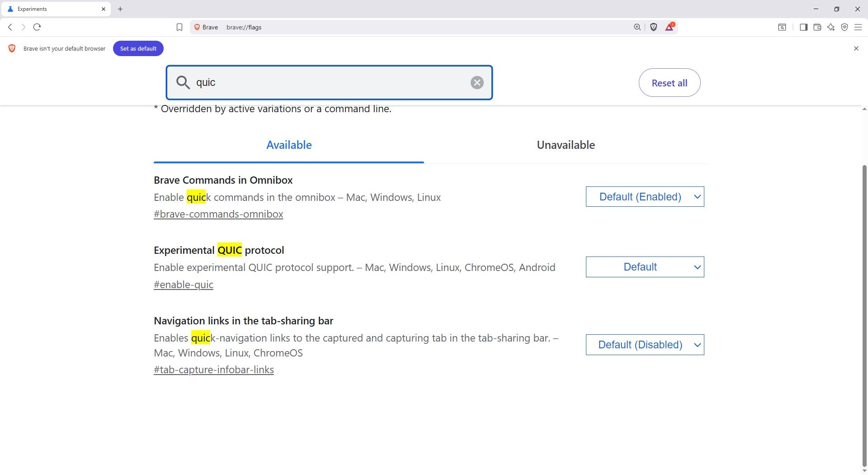The image size is (868, 475).
Task: Open the Navigation links tab-sharing bar dropdown
Action: pyautogui.click(x=645, y=345)
